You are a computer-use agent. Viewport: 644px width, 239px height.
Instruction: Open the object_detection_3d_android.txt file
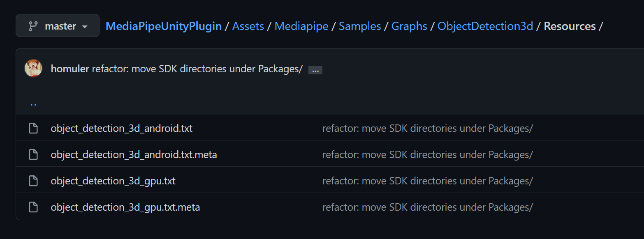(121, 128)
